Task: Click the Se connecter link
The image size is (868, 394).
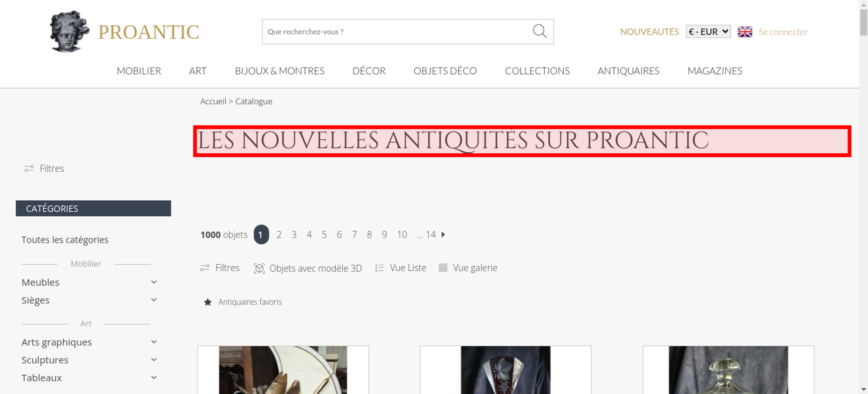Action: tap(783, 32)
